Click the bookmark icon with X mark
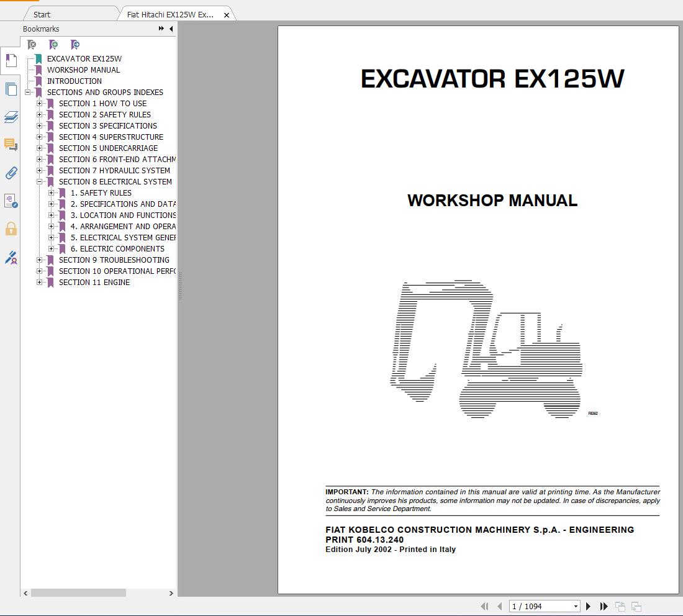The height and width of the screenshot is (616, 683). (x=32, y=45)
